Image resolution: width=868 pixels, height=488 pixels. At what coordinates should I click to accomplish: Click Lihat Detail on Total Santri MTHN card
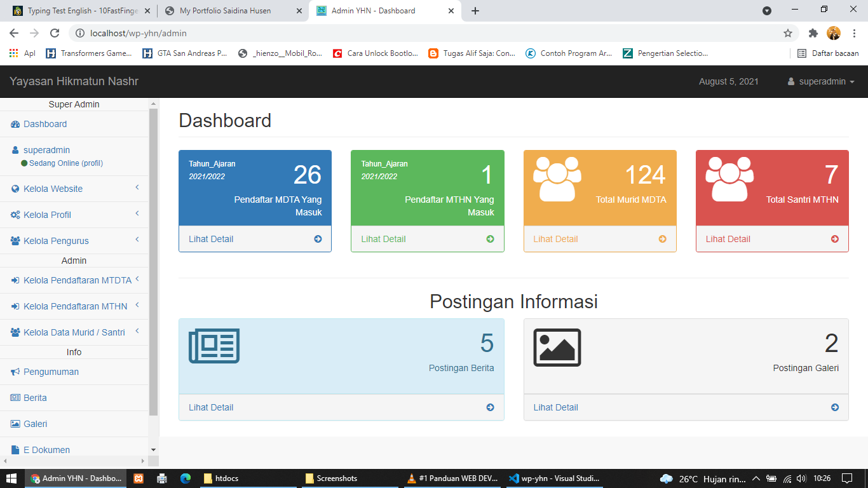click(x=728, y=239)
